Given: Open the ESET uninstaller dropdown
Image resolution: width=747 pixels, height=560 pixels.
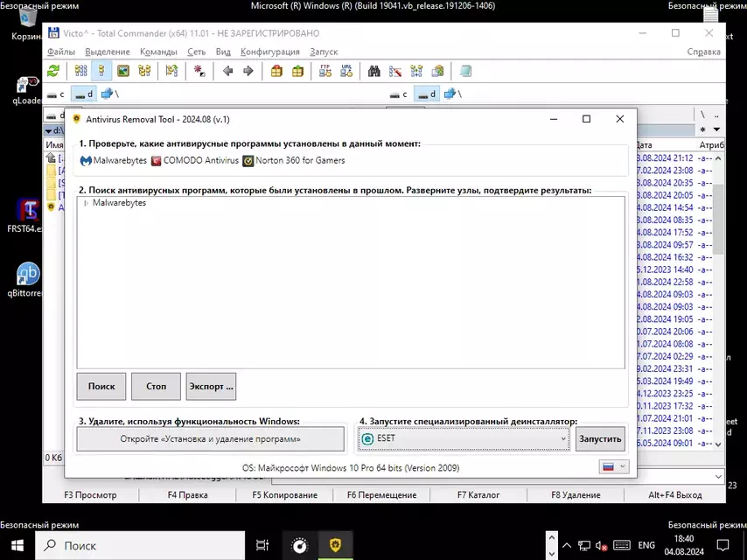Looking at the screenshot, I should 464,438.
